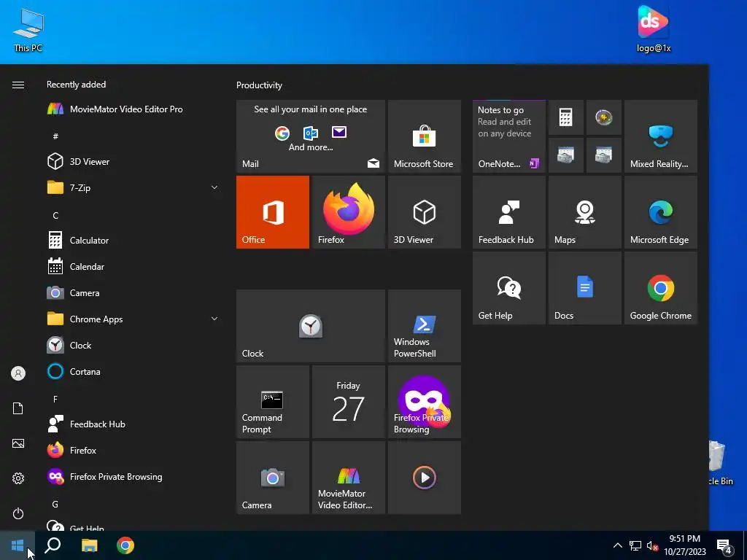The width and height of the screenshot is (747, 560).
Task: Click the user account icon in Start sidebar
Action: 18,373
